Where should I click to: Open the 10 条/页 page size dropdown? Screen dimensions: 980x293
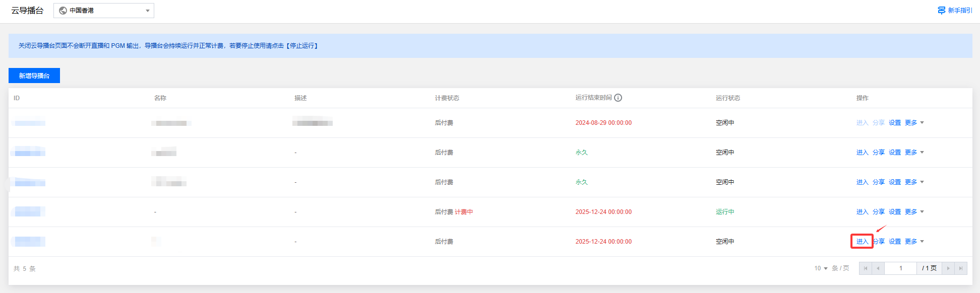[x=821, y=268]
